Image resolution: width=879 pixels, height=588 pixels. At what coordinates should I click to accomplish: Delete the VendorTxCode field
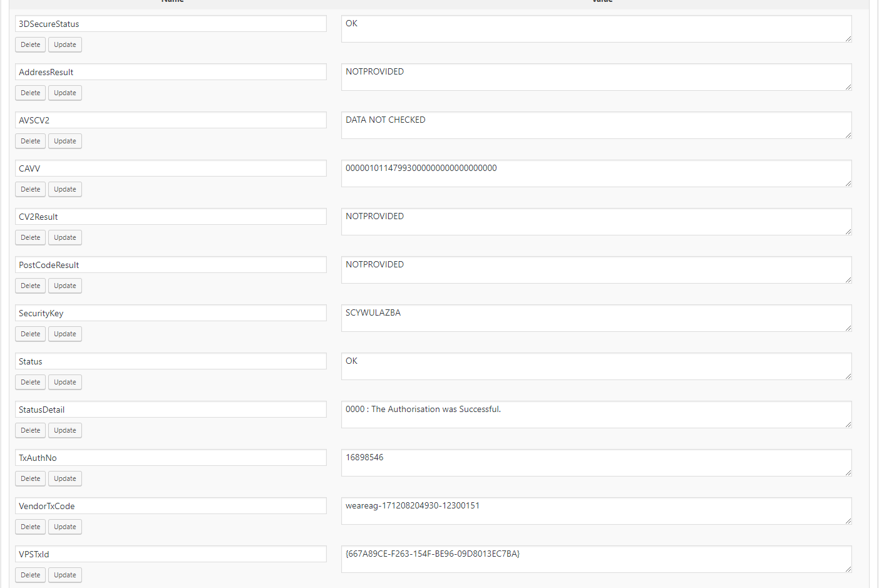tap(30, 527)
